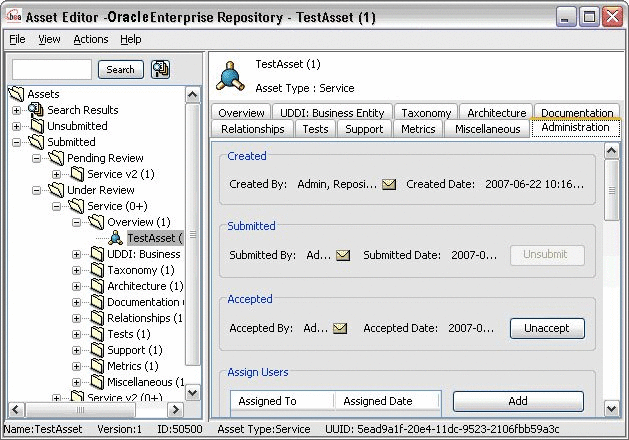629x440 pixels.
Task: Open the Miscellaneous tab
Action: click(487, 129)
